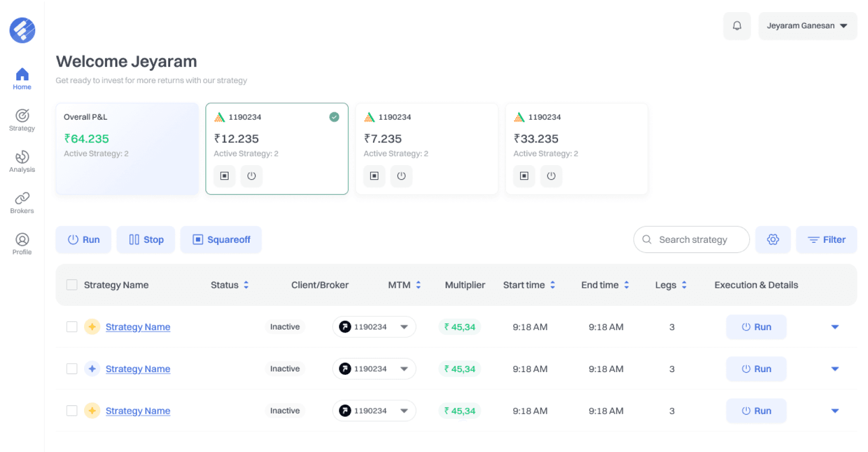868x452 pixels.
Task: Click squareoff icon on the ₹33.235 card
Action: pyautogui.click(x=524, y=176)
